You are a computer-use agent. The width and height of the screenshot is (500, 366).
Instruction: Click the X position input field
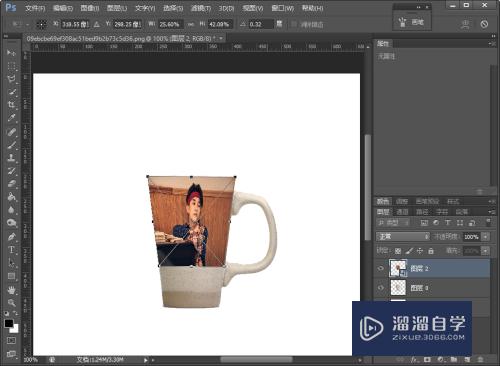[x=75, y=24]
